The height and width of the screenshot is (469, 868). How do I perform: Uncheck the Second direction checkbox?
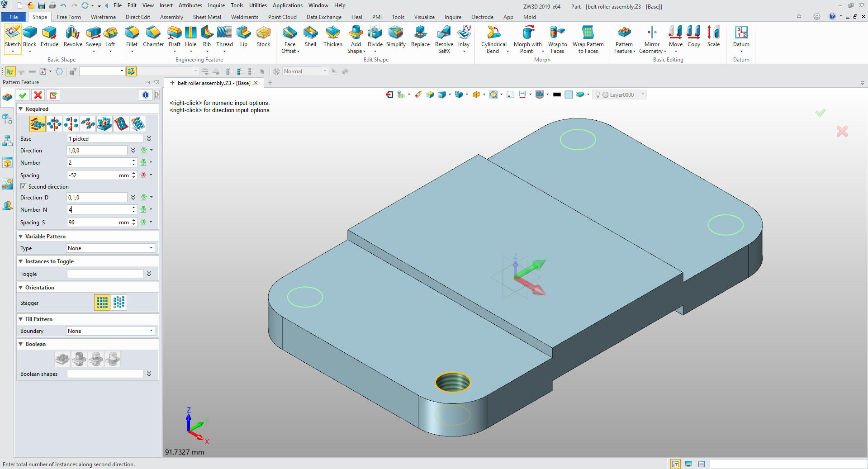pyautogui.click(x=24, y=186)
